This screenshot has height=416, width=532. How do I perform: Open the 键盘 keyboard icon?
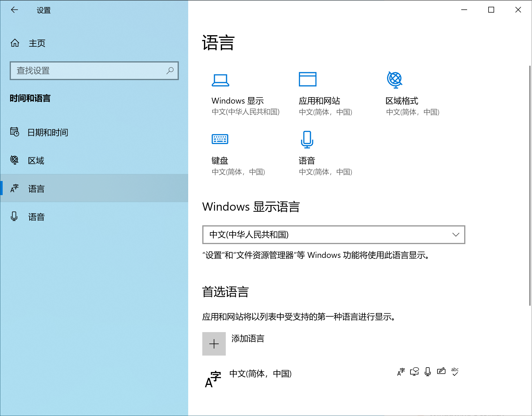click(x=220, y=139)
